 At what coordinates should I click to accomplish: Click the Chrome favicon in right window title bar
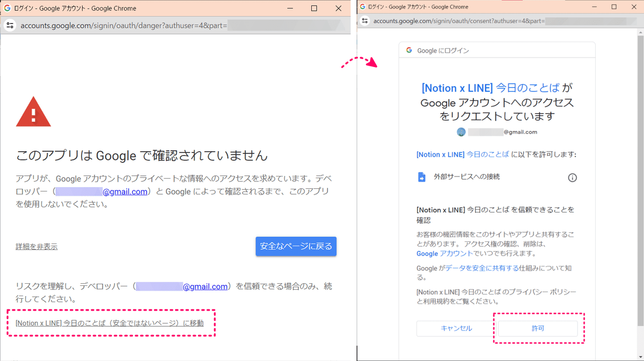click(x=363, y=7)
